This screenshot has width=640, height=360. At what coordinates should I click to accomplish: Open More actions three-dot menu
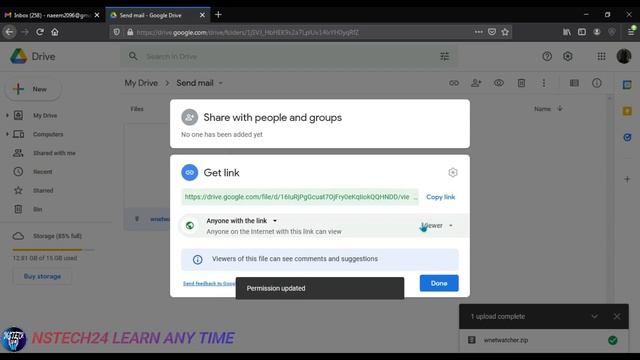544,83
